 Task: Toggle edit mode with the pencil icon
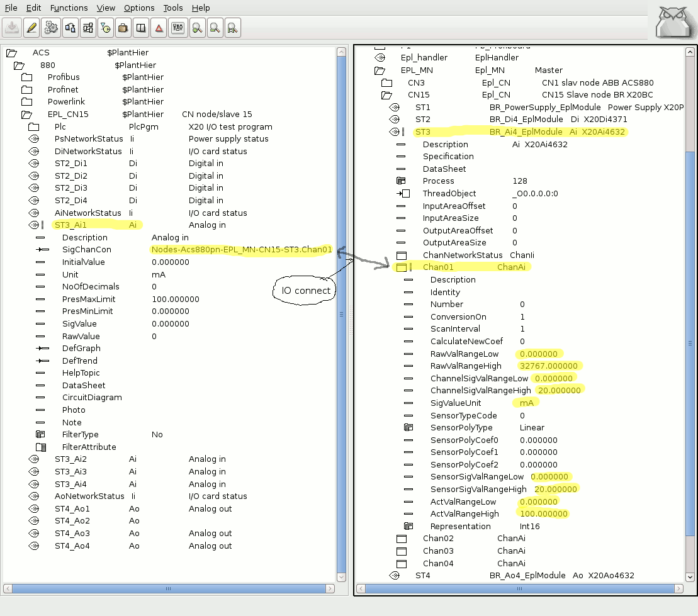tap(31, 28)
